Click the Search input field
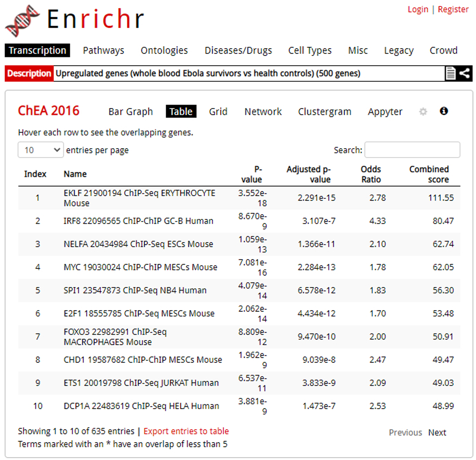The height and width of the screenshot is (460, 476). pyautogui.click(x=412, y=150)
